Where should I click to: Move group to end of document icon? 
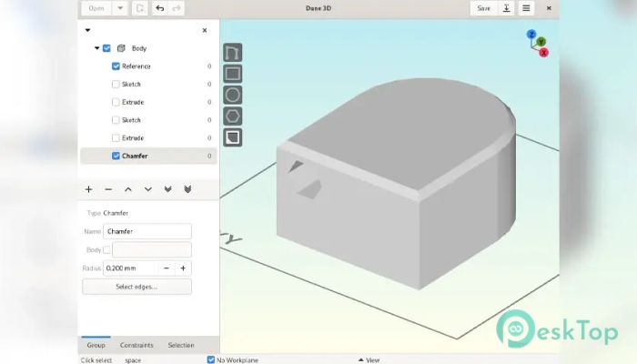[x=187, y=189]
